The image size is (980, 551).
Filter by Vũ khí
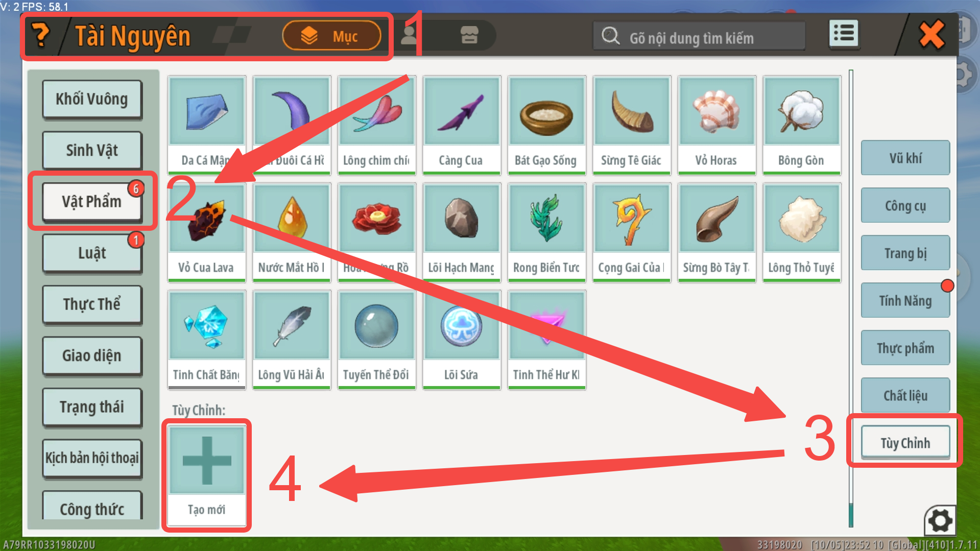905,158
